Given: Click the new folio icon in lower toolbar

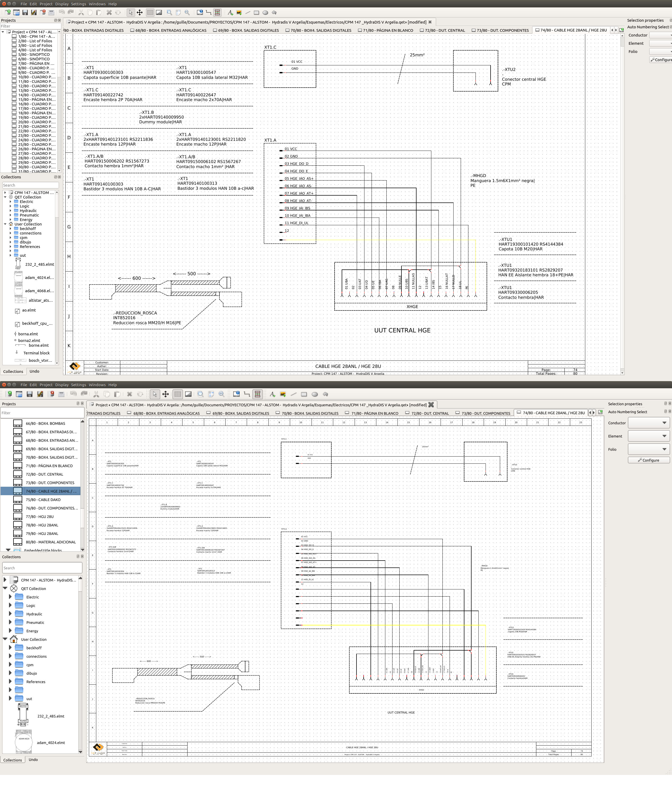Looking at the screenshot, I should (x=9, y=394).
